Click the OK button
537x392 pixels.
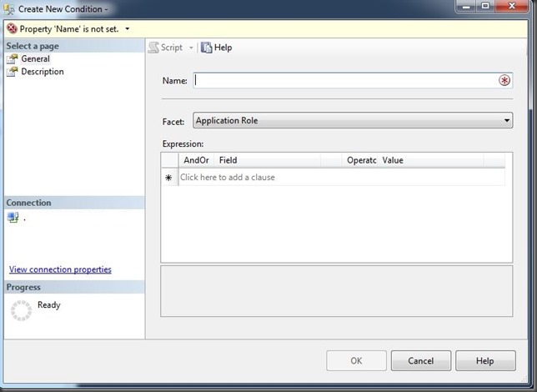[356, 360]
